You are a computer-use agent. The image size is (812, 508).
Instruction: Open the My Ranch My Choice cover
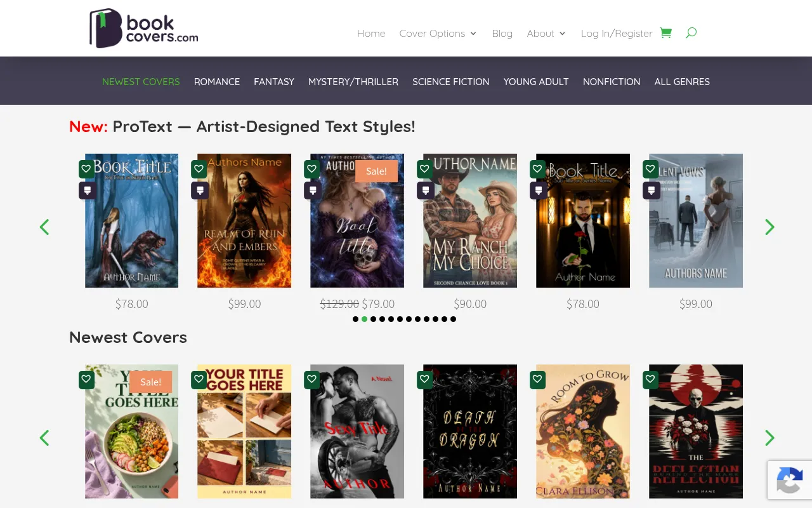click(x=470, y=220)
